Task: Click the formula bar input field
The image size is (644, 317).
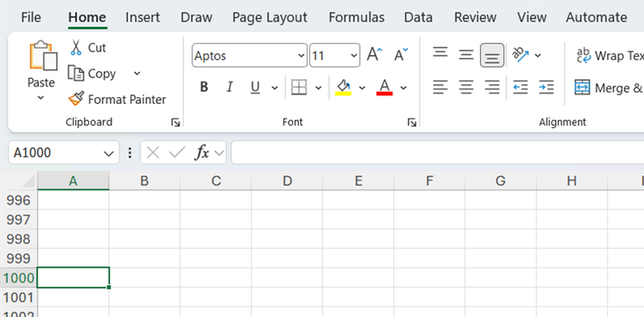Action: point(437,153)
